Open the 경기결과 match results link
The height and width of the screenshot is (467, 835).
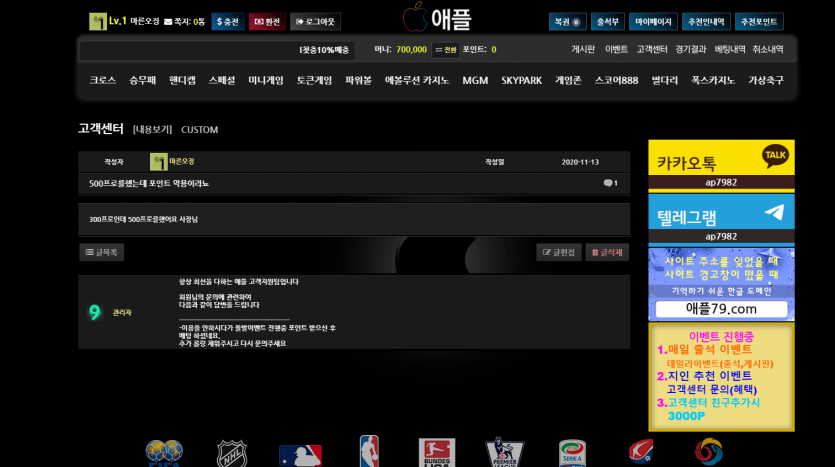(x=691, y=49)
